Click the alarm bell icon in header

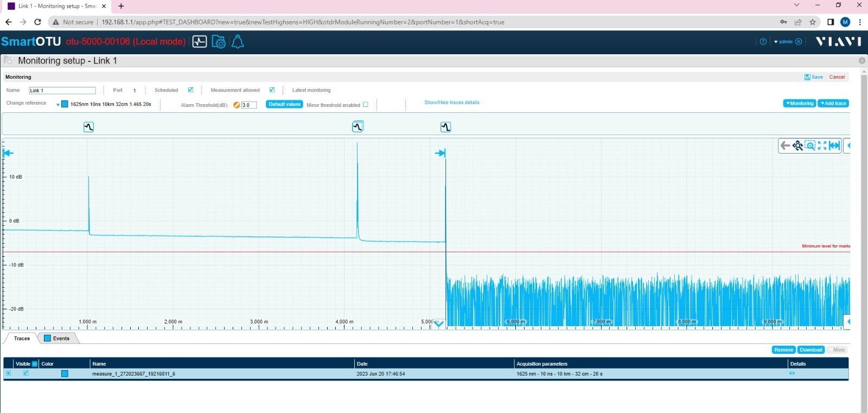click(x=238, y=42)
